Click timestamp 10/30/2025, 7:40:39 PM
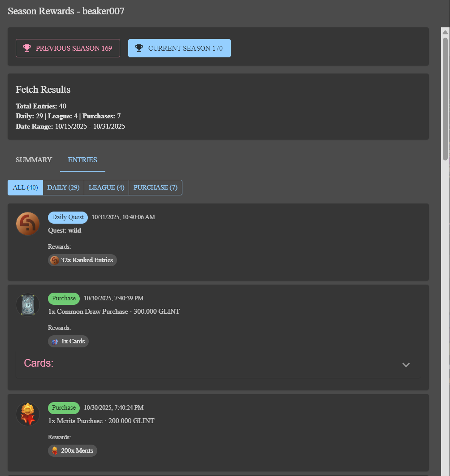450x476 pixels. pyautogui.click(x=113, y=299)
